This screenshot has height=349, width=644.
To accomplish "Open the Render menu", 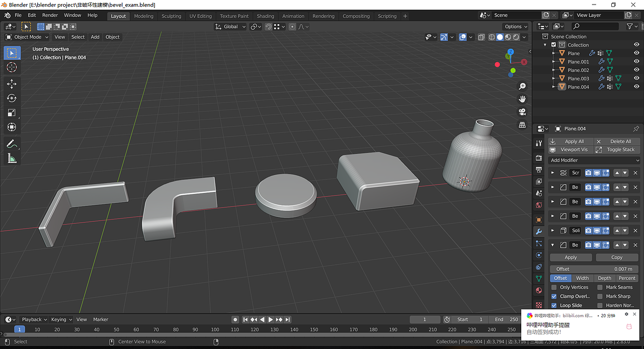I will (50, 15).
